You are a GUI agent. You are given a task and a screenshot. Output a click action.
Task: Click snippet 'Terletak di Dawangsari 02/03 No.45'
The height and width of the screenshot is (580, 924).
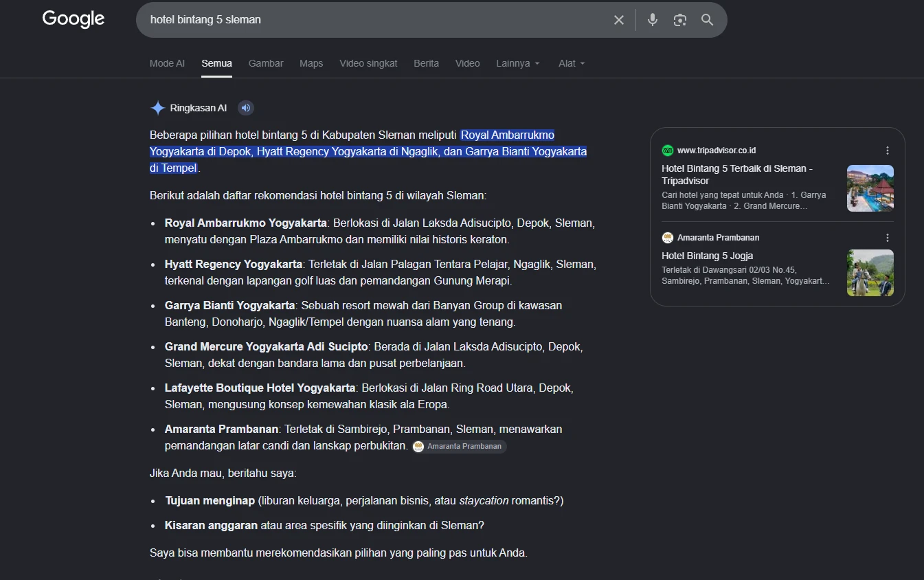pyautogui.click(x=745, y=276)
